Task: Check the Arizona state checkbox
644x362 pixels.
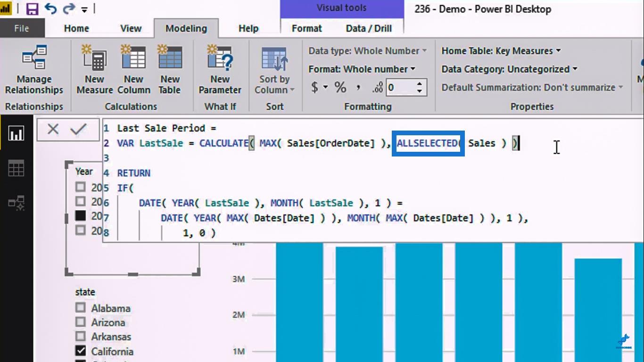Action: pos(81,322)
